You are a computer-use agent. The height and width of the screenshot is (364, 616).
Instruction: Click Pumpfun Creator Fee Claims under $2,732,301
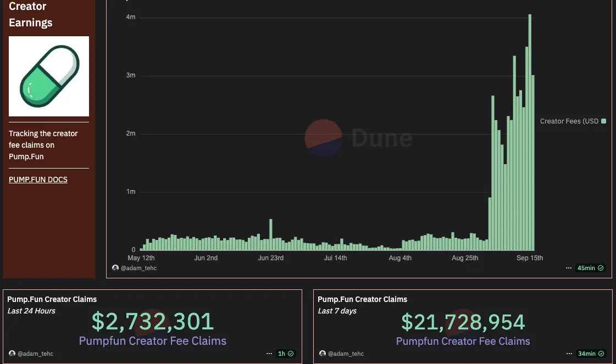153,341
